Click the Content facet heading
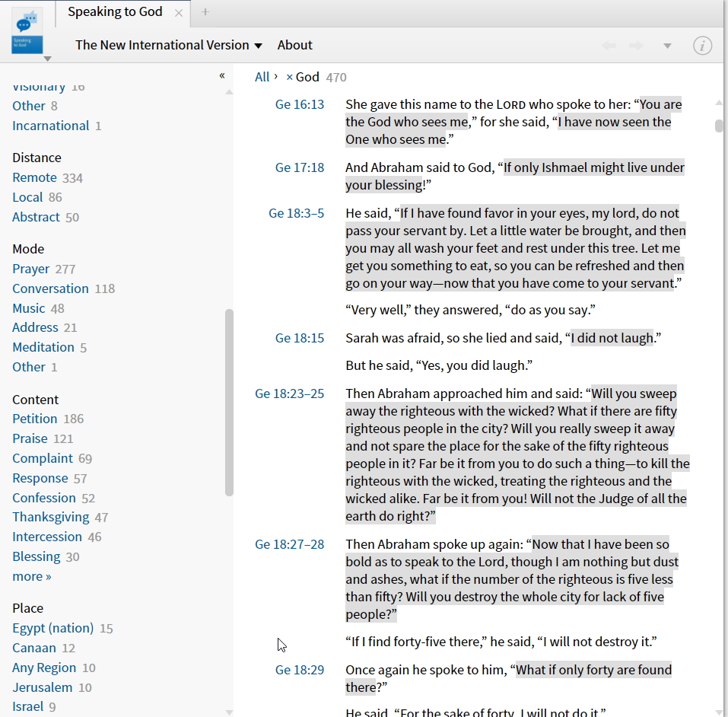 [35, 400]
